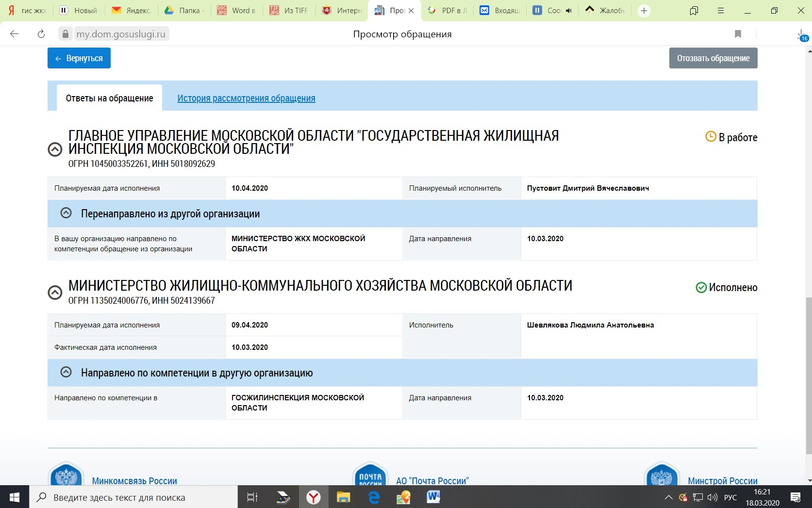Open the "Минкомсвязь России" link
Screen dimensions: 812x508
click(134, 481)
